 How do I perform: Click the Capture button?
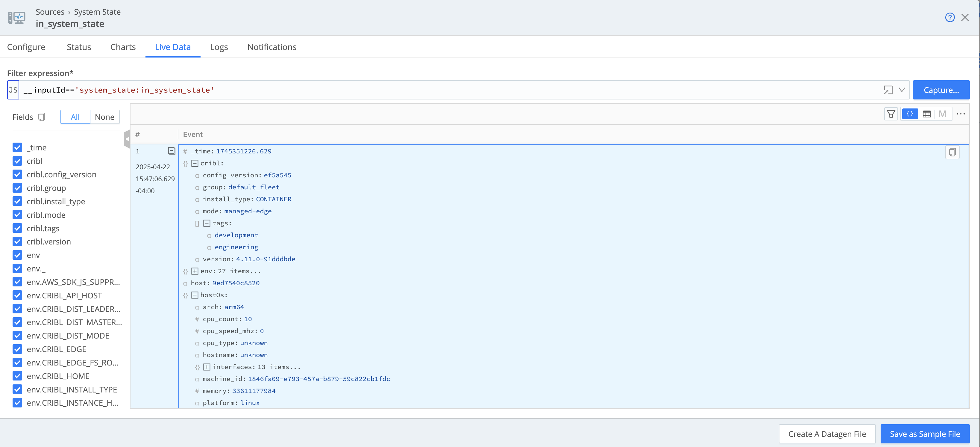[940, 90]
